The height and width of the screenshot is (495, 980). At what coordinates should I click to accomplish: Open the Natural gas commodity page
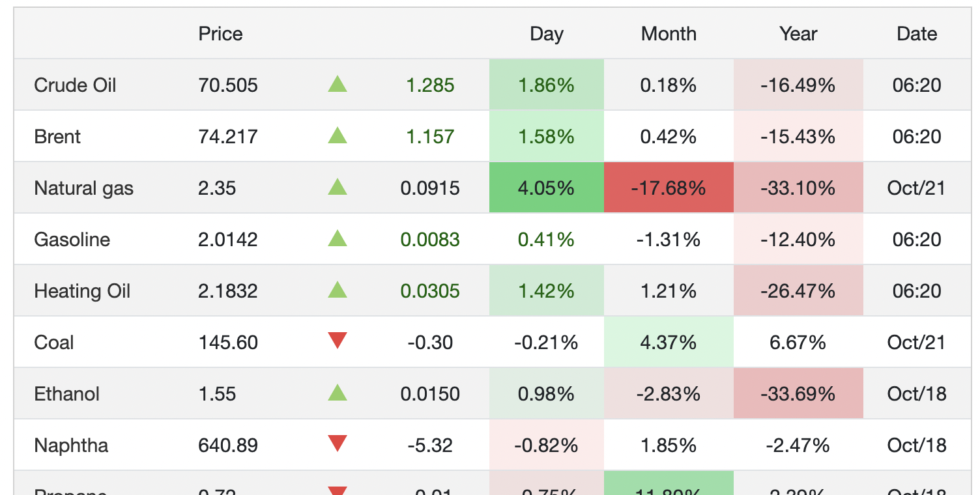click(83, 188)
